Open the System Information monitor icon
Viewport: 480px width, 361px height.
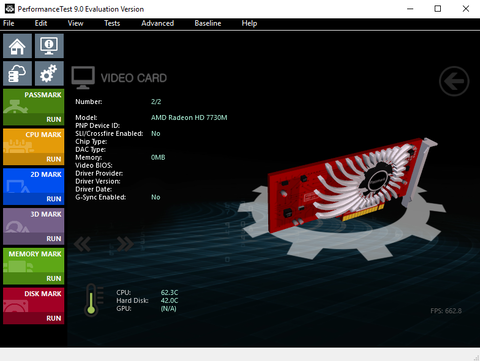click(x=49, y=46)
